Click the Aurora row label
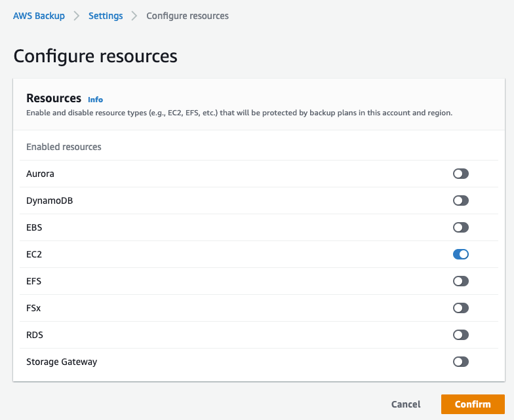Screen dimensions: 514x420 (40, 174)
